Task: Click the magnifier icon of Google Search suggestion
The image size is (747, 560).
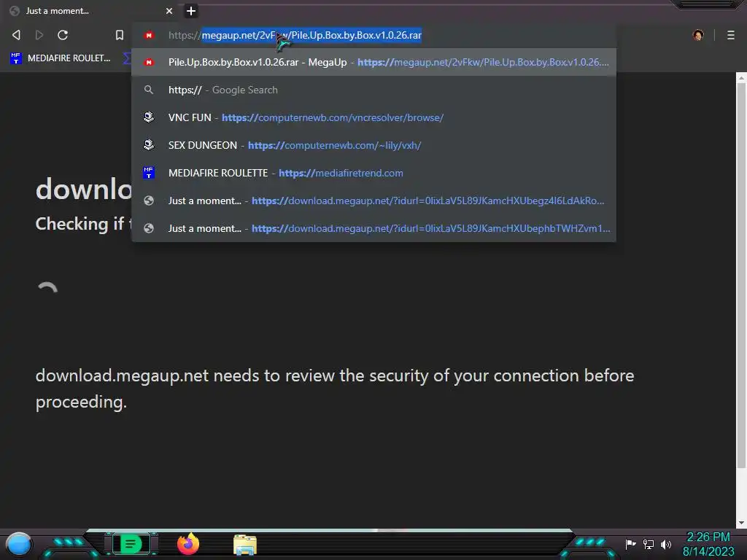Action: coord(149,90)
